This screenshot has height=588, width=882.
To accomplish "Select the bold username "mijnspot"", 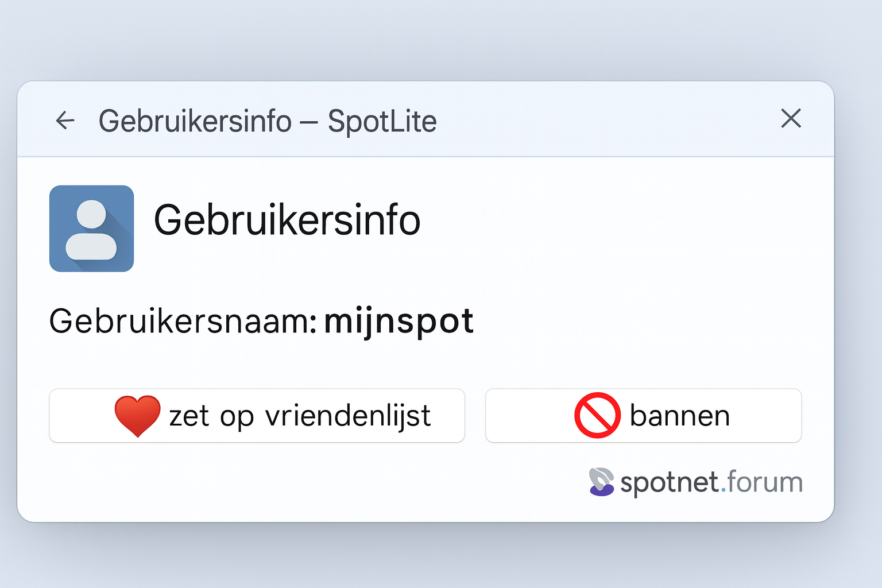I will coord(399,320).
